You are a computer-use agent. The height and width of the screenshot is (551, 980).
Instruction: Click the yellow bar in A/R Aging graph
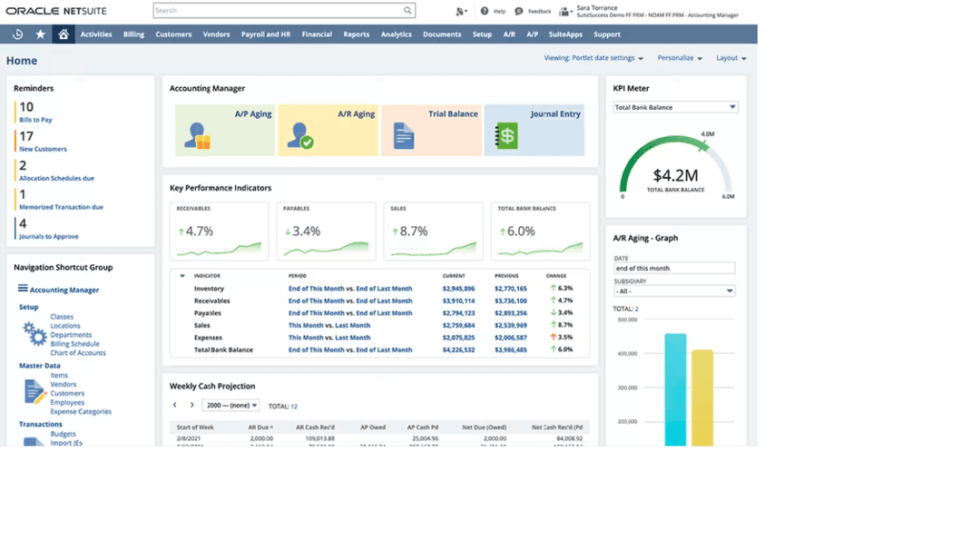coord(703,399)
